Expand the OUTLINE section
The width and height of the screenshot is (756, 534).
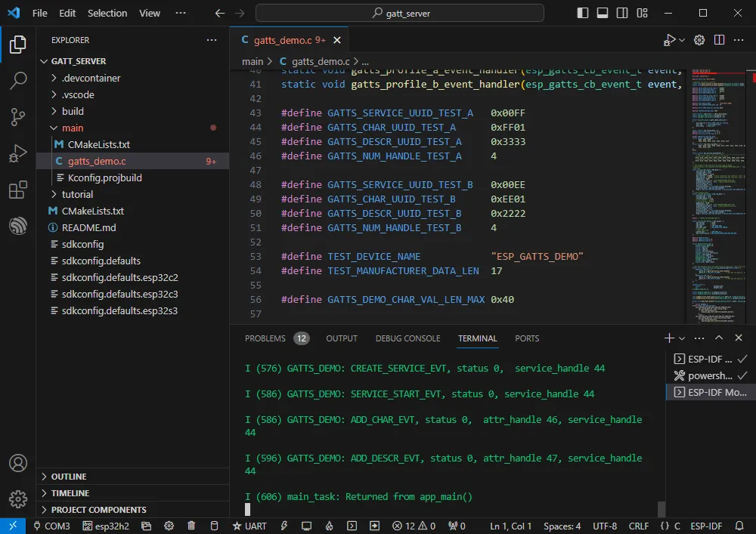pos(68,477)
